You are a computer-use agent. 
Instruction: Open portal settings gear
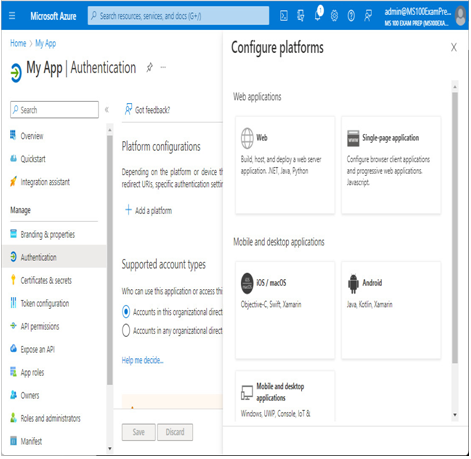(334, 16)
